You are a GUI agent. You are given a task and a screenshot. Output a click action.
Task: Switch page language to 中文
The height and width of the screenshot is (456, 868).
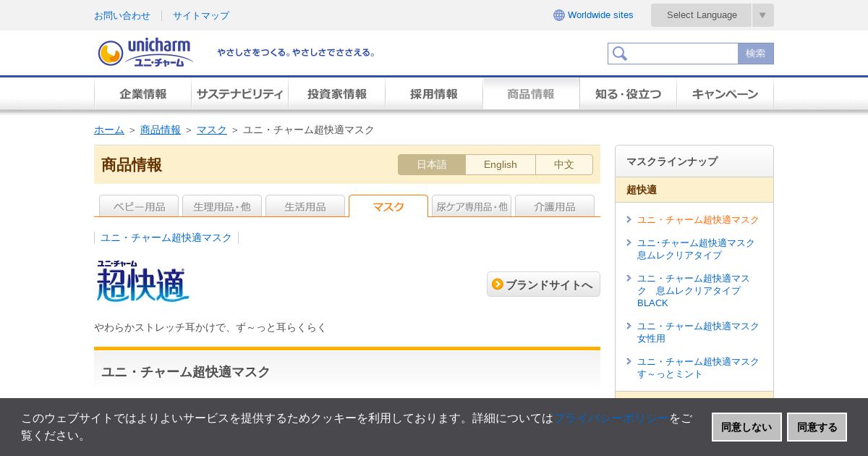click(x=564, y=164)
